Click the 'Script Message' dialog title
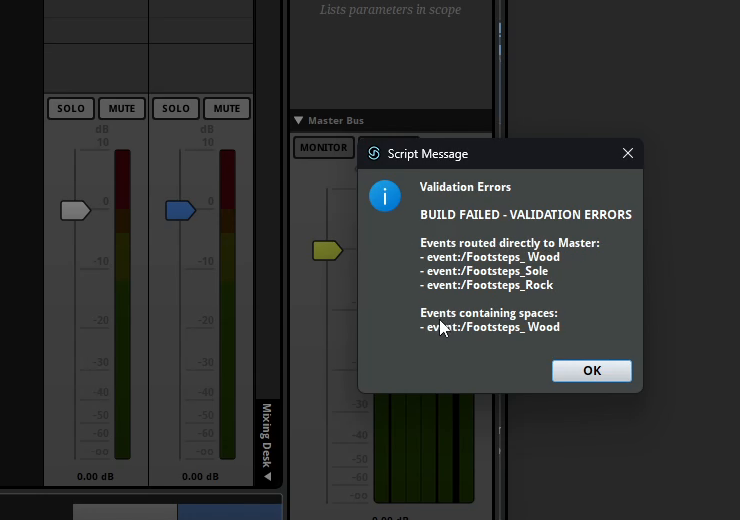Image resolution: width=740 pixels, height=520 pixels. [x=428, y=154]
